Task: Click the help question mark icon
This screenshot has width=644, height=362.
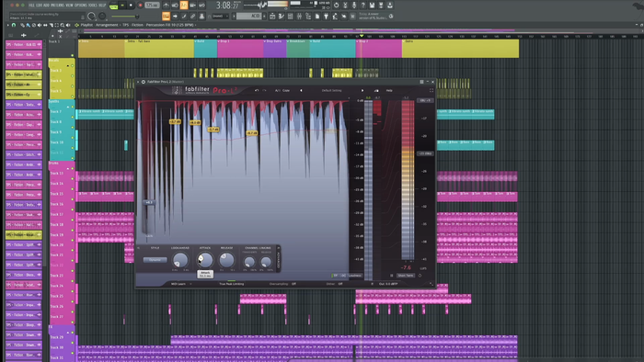Action: [363, 6]
